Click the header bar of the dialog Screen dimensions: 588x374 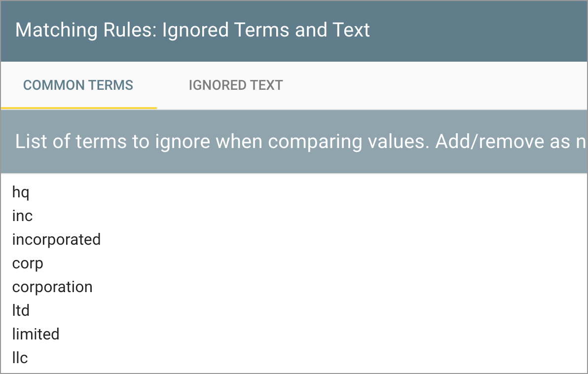pos(444,30)
